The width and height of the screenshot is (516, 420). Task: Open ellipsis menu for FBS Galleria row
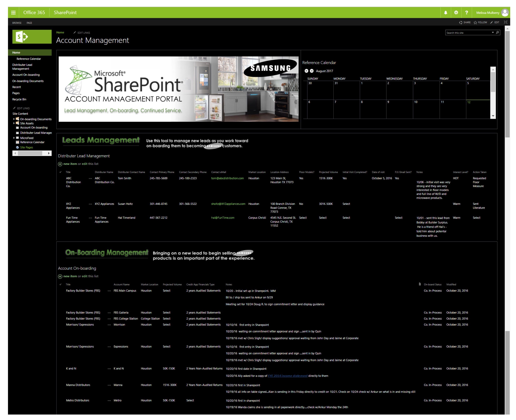(109, 313)
